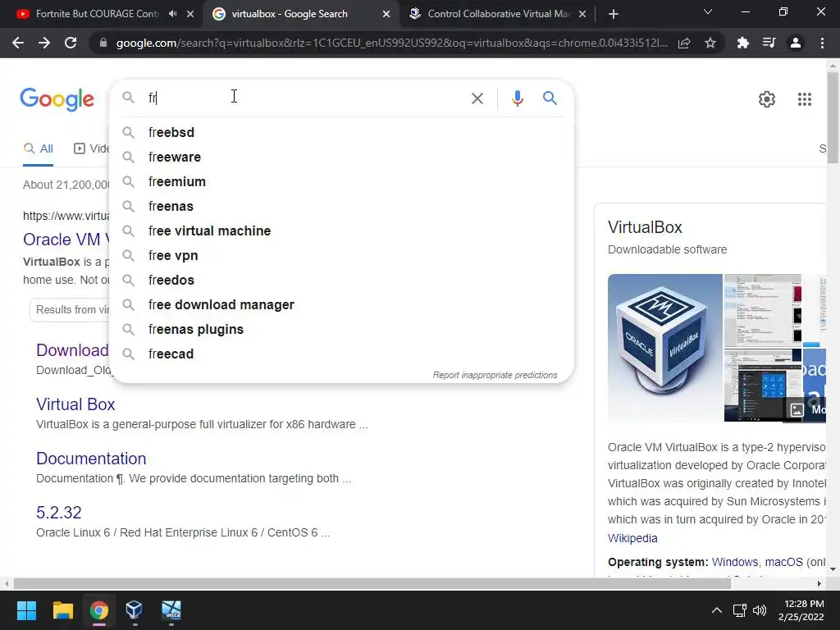Open the Chrome three-dot menu
The width and height of the screenshot is (840, 630).
pos(822,43)
